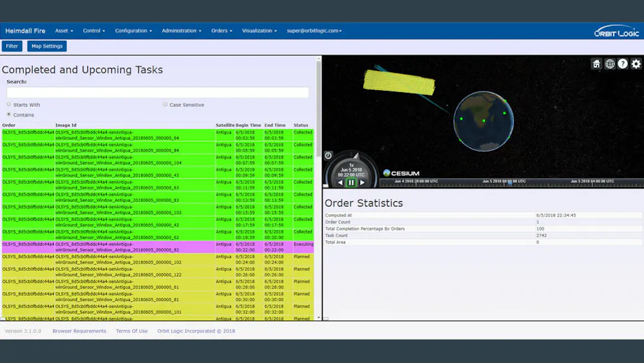
Task: Click the Status column header
Action: [301, 125]
